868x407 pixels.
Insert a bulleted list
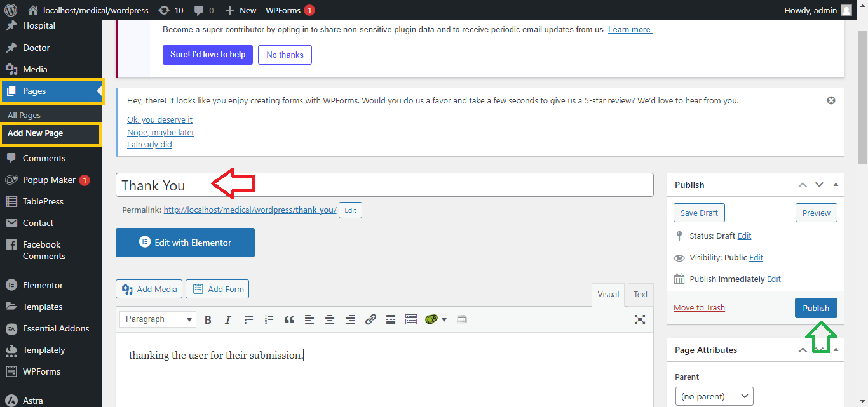pos(249,320)
